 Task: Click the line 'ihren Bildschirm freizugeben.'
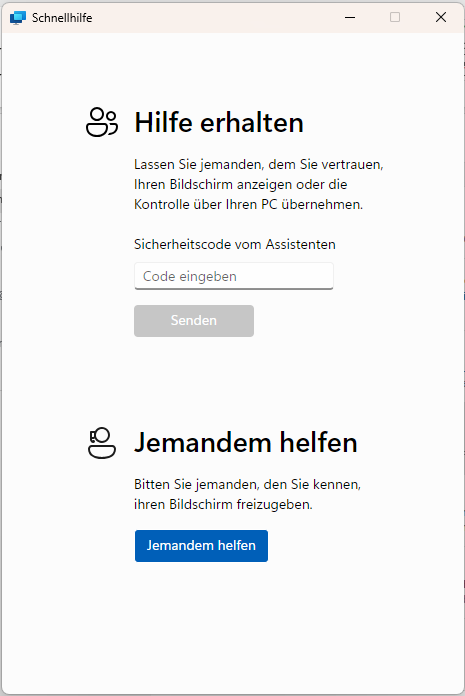223,504
